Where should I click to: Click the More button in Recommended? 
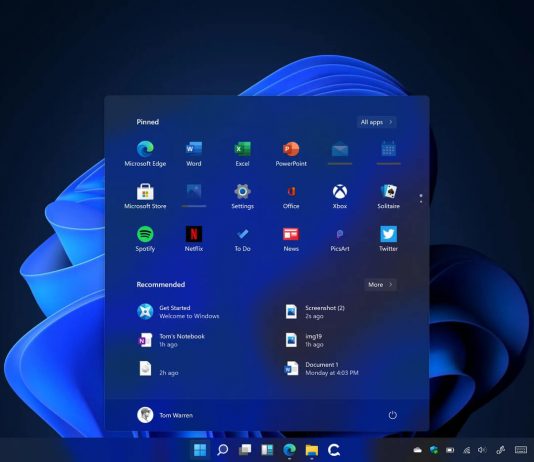point(380,285)
